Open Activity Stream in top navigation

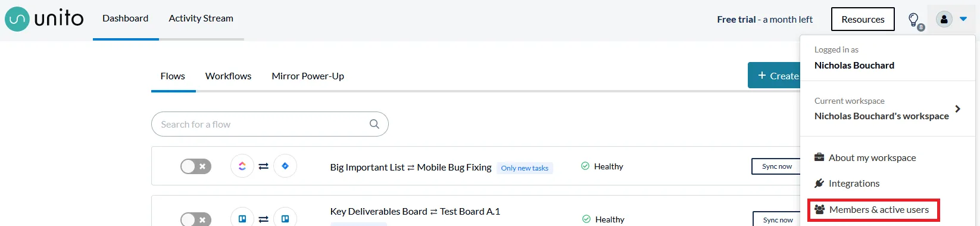tap(201, 18)
